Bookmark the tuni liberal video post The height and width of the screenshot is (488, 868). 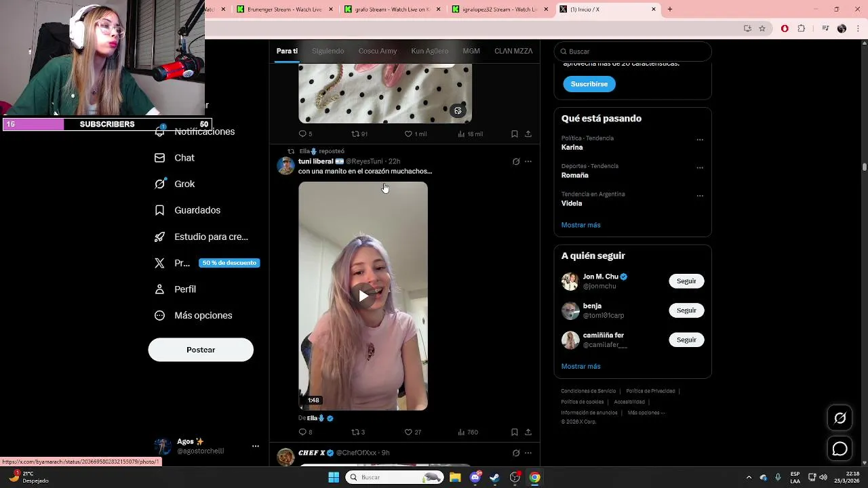pos(515,432)
